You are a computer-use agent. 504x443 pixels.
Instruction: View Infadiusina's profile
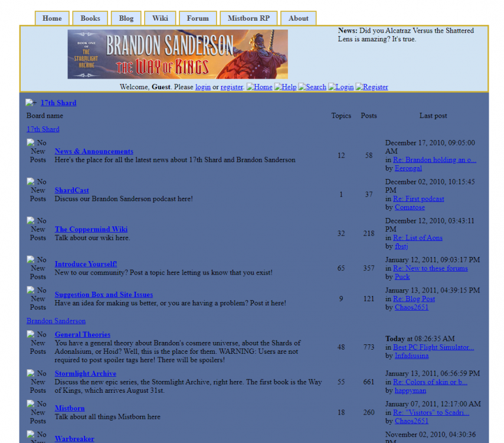[x=411, y=356]
